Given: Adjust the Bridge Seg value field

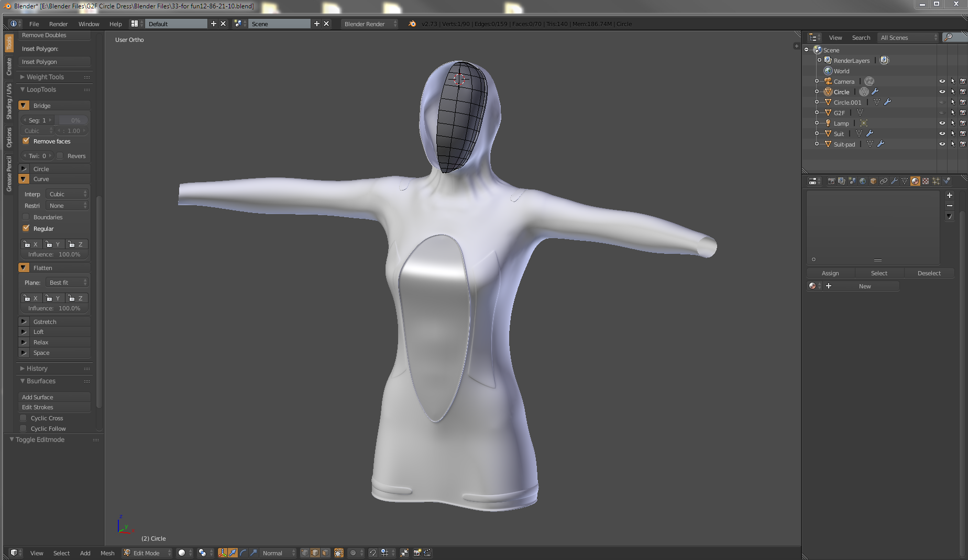Looking at the screenshot, I should [x=37, y=120].
